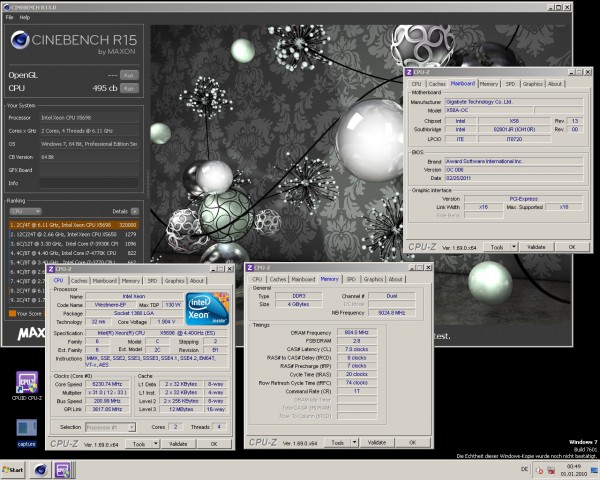The width and height of the screenshot is (600, 480).
Task: Click the CPU-Z title icon of Memory window
Action: pyautogui.click(x=249, y=268)
